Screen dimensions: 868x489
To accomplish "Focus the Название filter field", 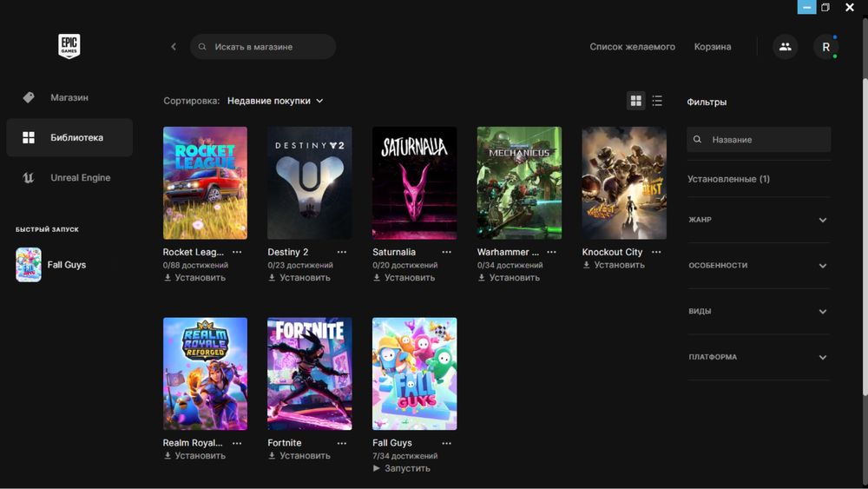I will tap(759, 140).
